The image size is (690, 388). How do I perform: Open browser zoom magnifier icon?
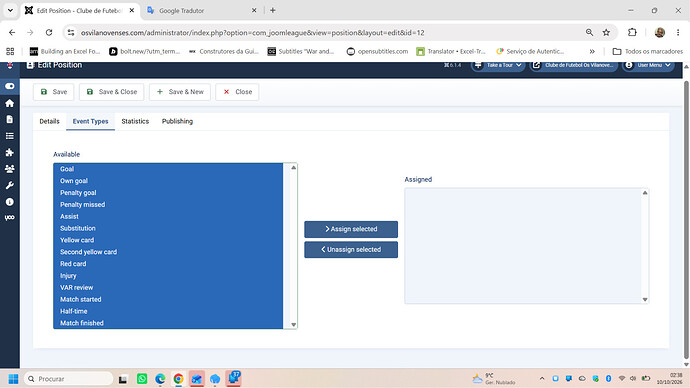click(589, 33)
